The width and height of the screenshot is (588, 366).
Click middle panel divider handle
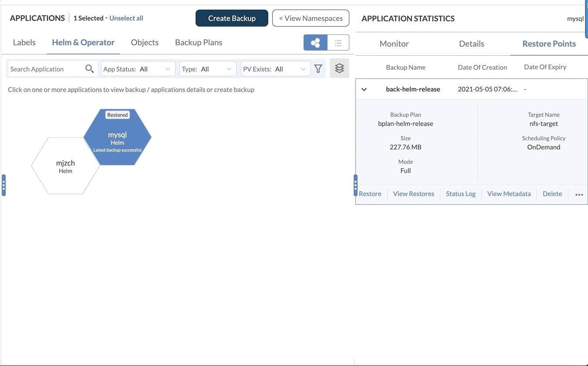(355, 185)
